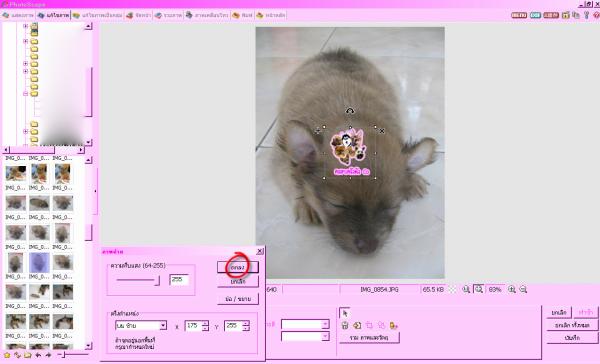Click the red help icon at top right

596,15
